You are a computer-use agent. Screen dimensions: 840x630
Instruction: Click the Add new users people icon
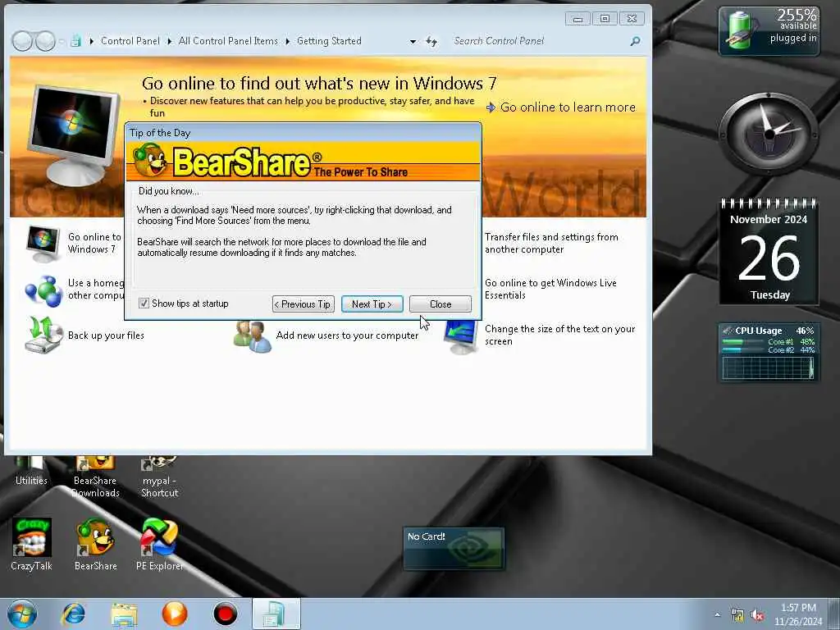253,336
